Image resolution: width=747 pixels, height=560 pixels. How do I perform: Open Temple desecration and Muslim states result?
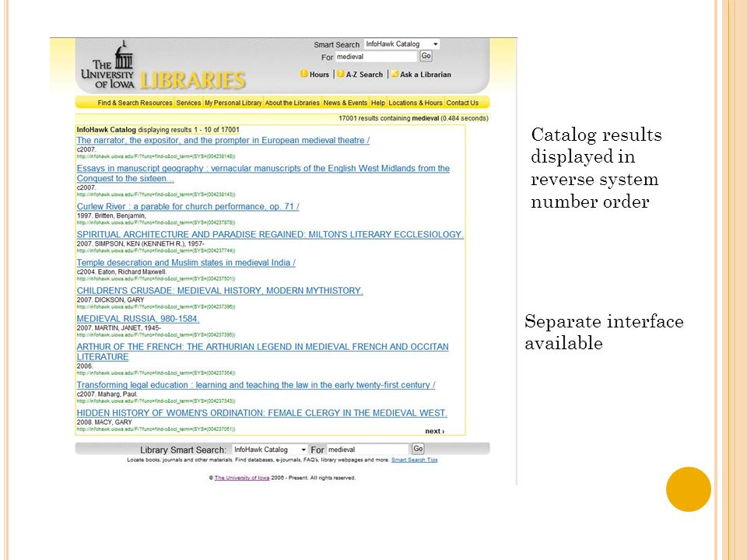coord(186,263)
